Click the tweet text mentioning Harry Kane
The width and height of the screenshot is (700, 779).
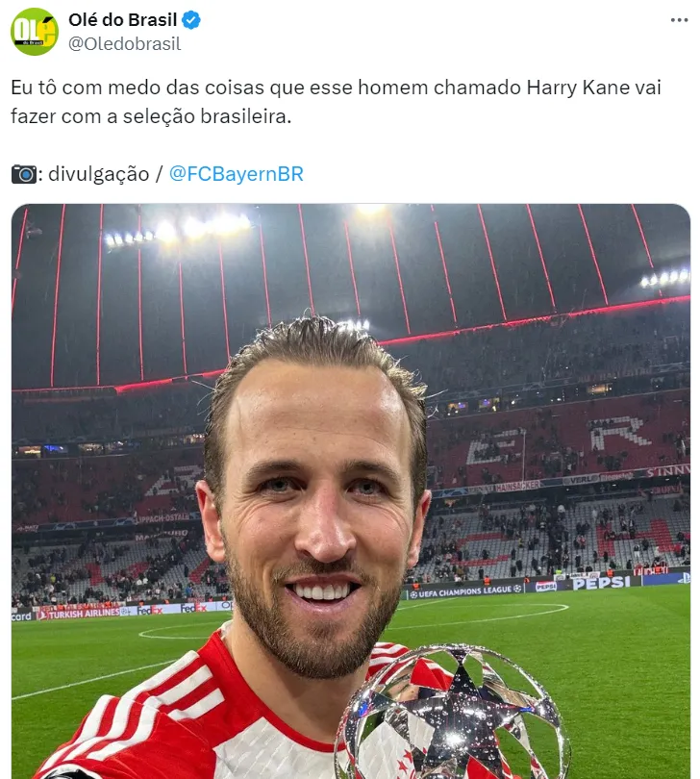point(336,102)
